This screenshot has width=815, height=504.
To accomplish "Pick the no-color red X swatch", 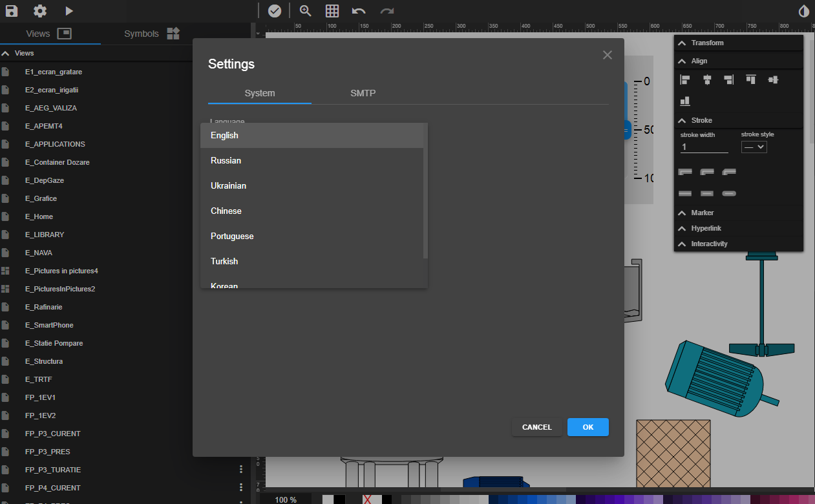I will point(367,499).
